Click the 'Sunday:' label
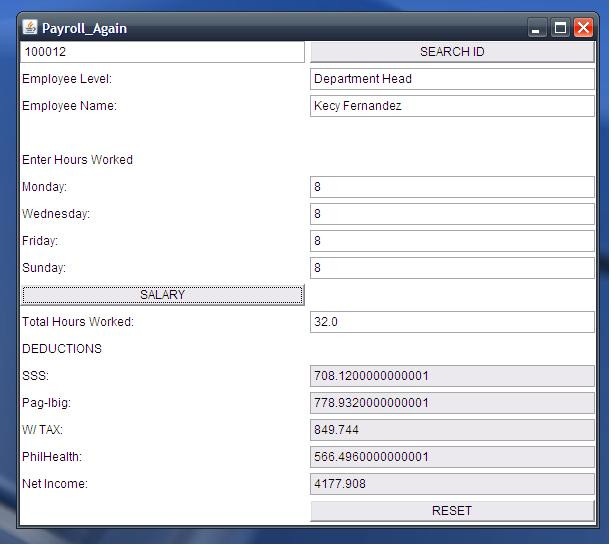The height and width of the screenshot is (546, 611). [x=44, y=268]
